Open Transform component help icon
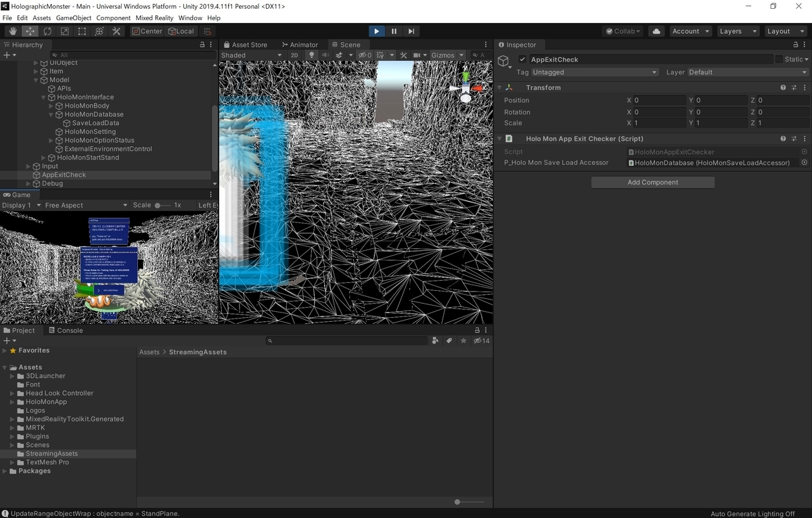 click(x=783, y=88)
